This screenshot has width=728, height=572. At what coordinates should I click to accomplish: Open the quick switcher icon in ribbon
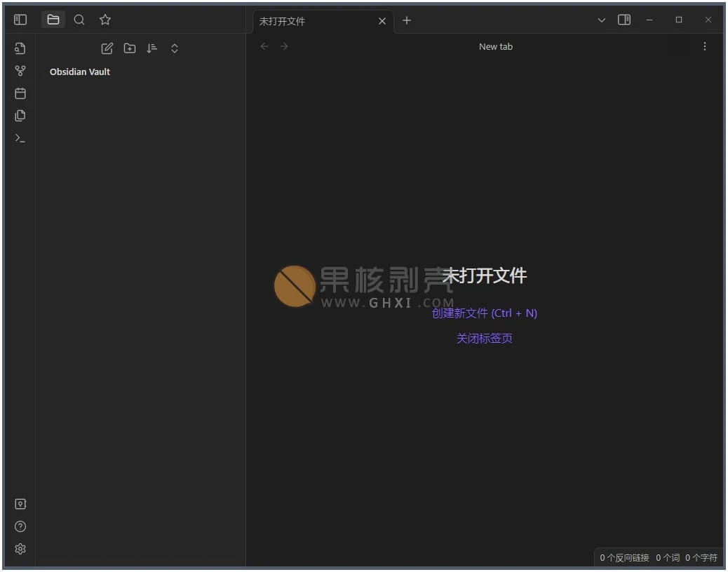click(20, 48)
